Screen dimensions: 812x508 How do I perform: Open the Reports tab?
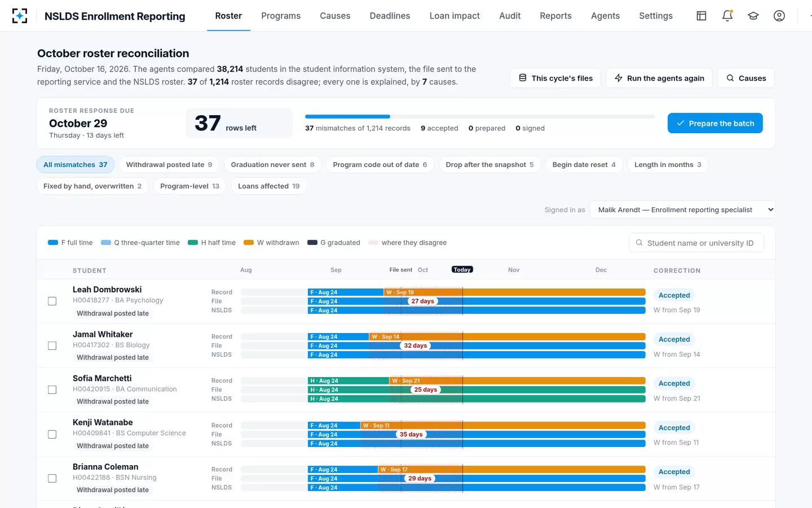[x=555, y=16]
